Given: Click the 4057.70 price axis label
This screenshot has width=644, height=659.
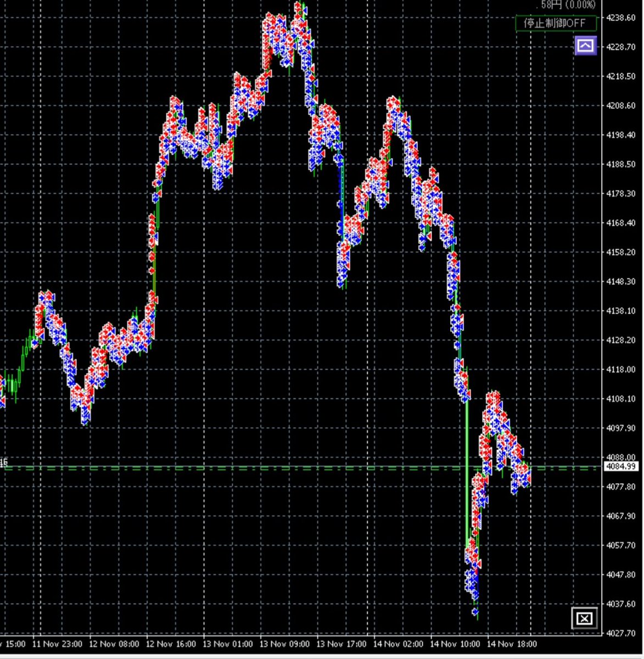Looking at the screenshot, I should (621, 545).
